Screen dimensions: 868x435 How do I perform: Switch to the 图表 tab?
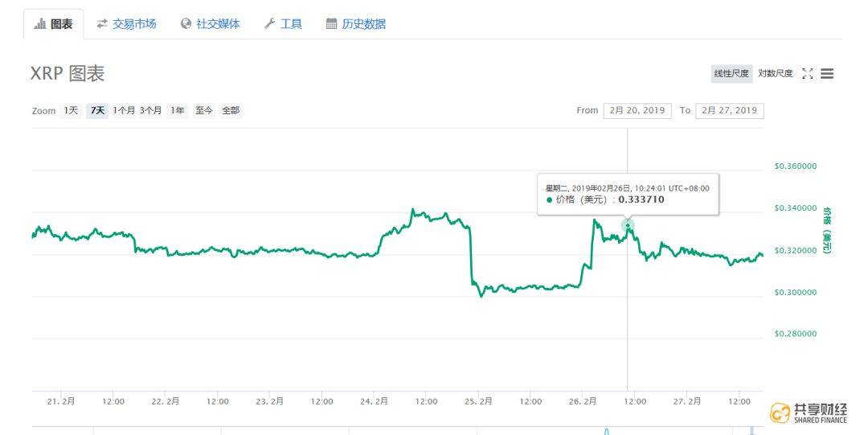coord(53,24)
